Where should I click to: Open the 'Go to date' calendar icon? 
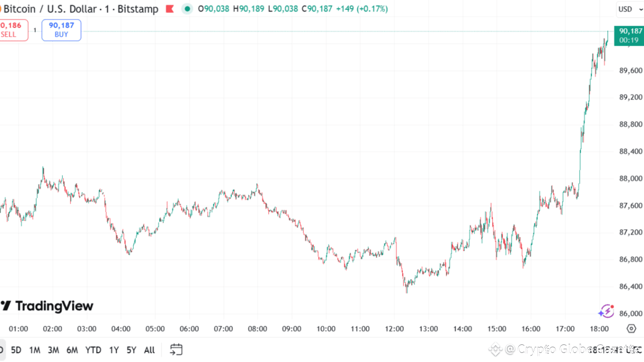(x=176, y=349)
